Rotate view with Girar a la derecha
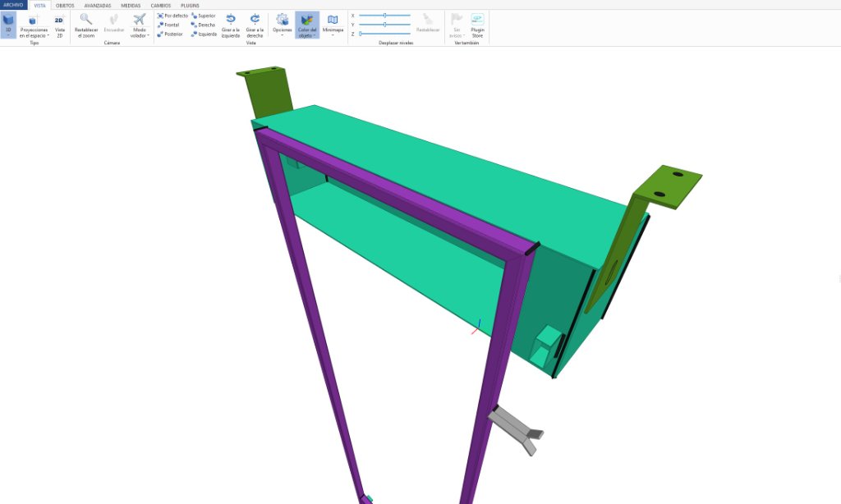Image resolution: width=841 pixels, height=504 pixels. tap(255, 25)
